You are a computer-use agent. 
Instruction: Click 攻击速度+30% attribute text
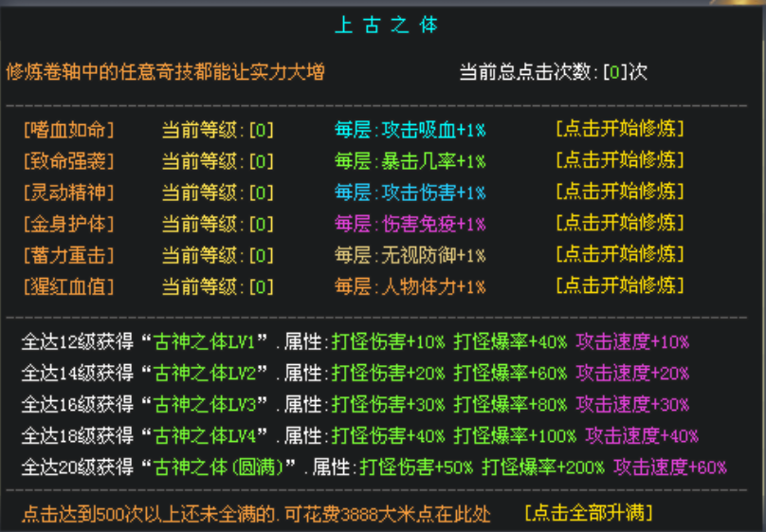(x=632, y=405)
